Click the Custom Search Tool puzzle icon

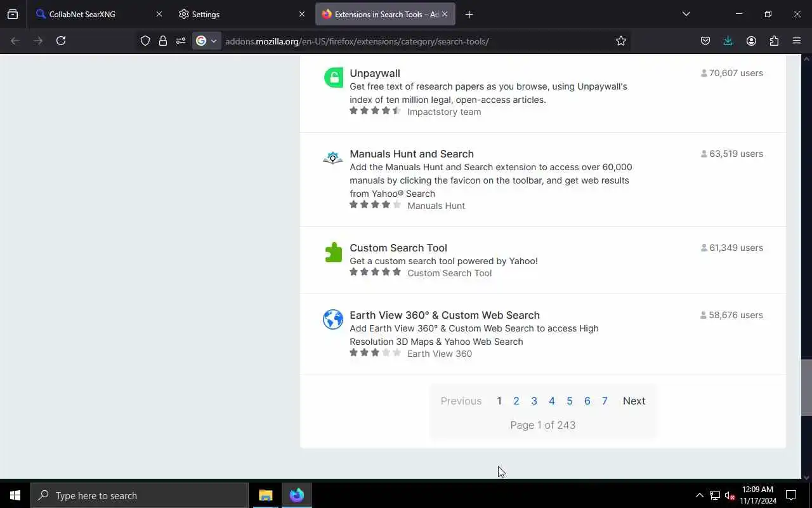pos(333,252)
